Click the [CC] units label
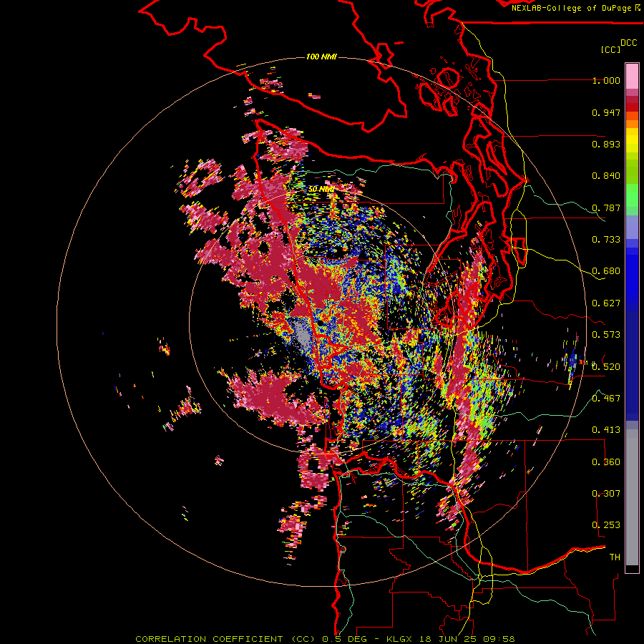Viewport: 644px width, 644px height. (610, 49)
